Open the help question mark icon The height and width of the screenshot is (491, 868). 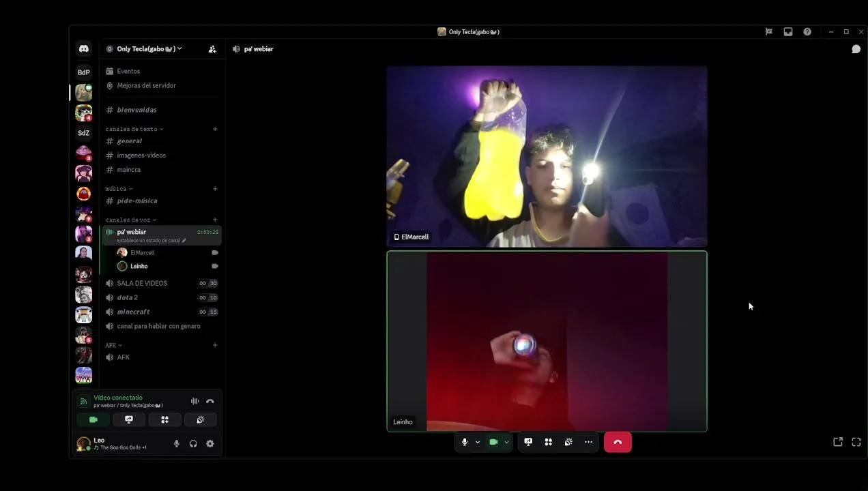[x=807, y=31]
